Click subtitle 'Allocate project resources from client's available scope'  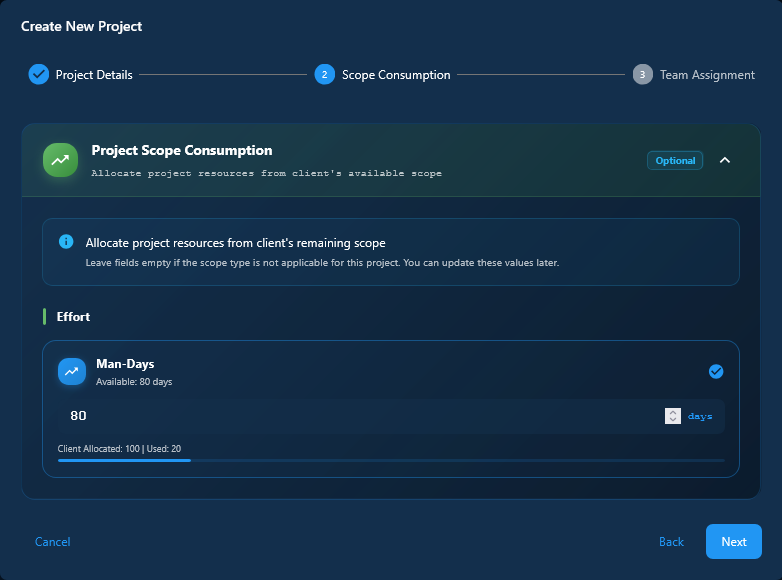click(x=266, y=174)
